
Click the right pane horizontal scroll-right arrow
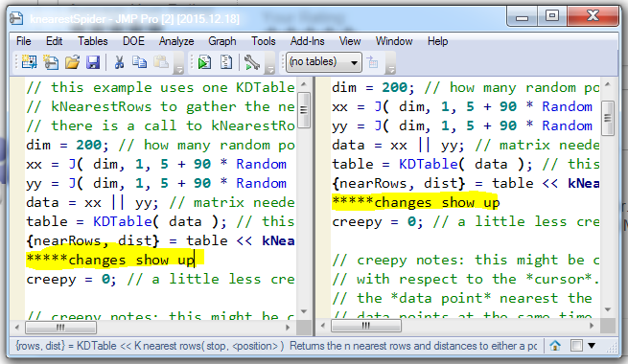[x=592, y=326]
